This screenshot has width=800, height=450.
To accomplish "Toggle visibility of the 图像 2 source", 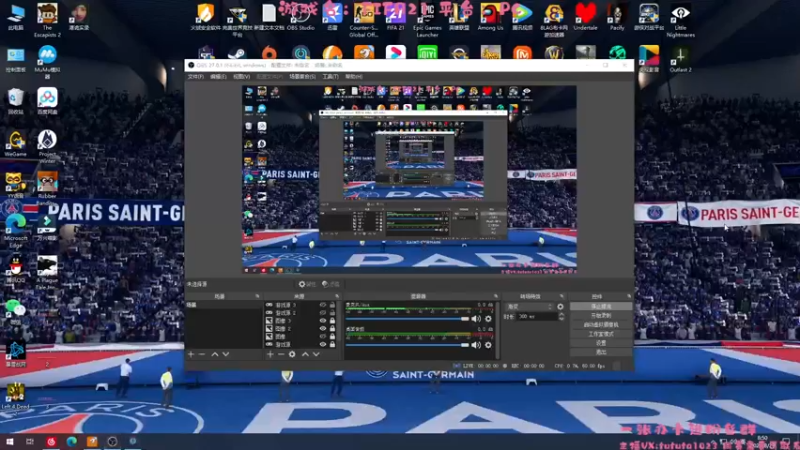I will pos(322,329).
